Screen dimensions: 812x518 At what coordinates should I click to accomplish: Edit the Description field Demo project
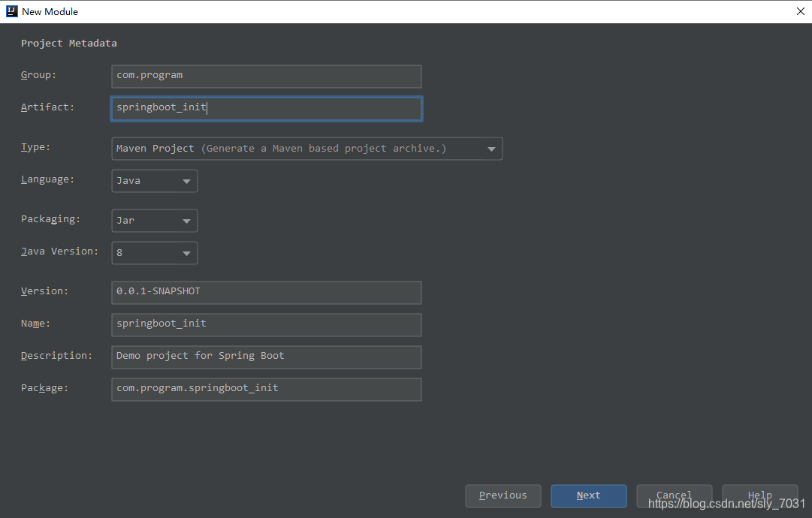point(266,357)
